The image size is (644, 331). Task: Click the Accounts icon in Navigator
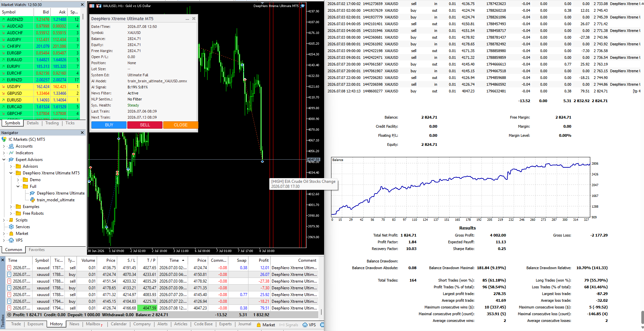[11, 146]
